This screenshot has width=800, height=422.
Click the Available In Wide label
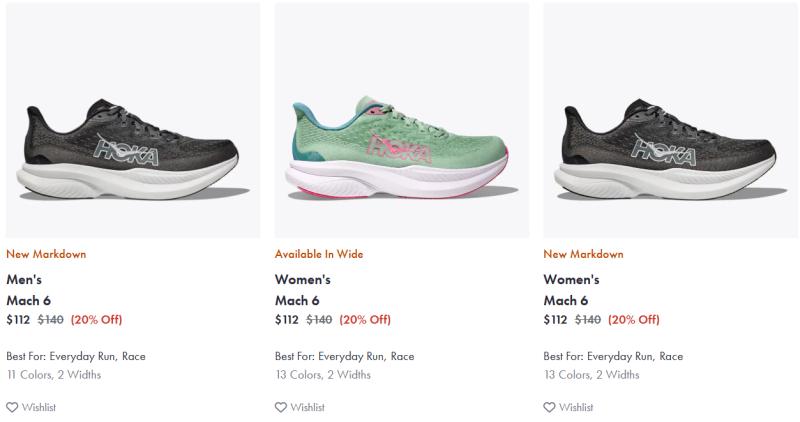click(319, 254)
